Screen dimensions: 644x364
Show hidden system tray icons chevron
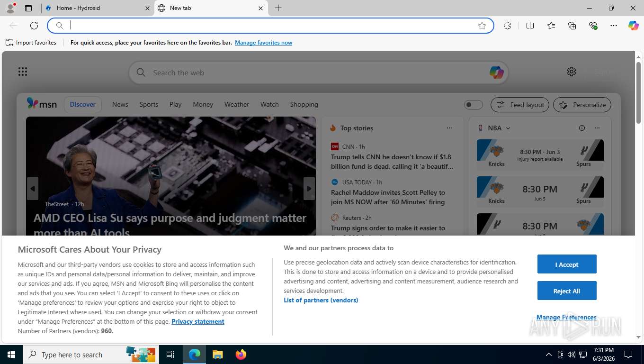(548, 355)
